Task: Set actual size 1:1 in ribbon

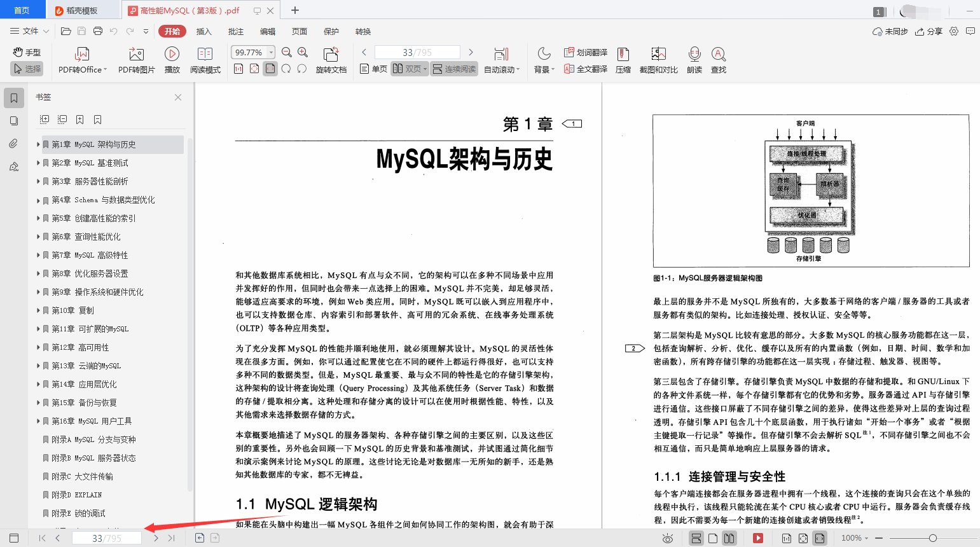Action: pyautogui.click(x=238, y=69)
